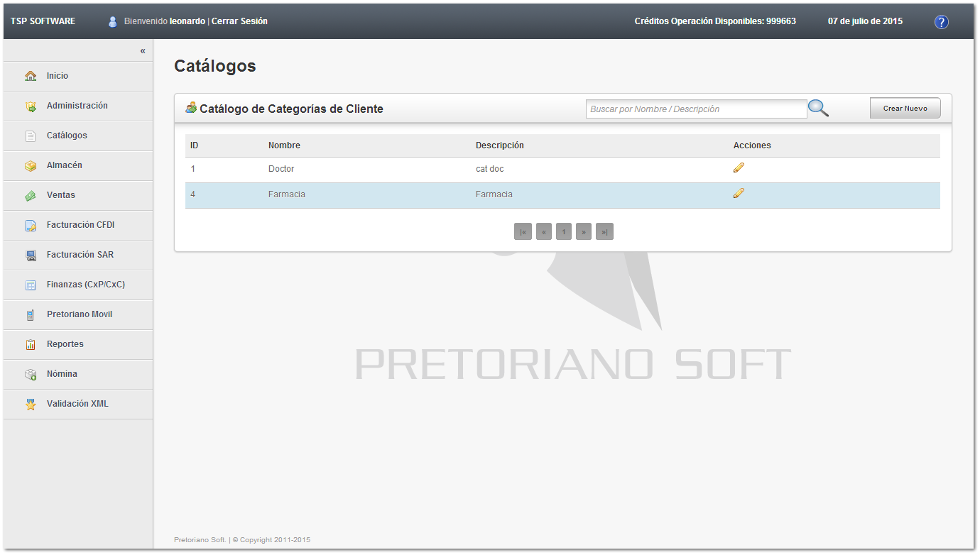Click the Pretoriano Movil phone icon
The image size is (980, 555).
[31, 315]
